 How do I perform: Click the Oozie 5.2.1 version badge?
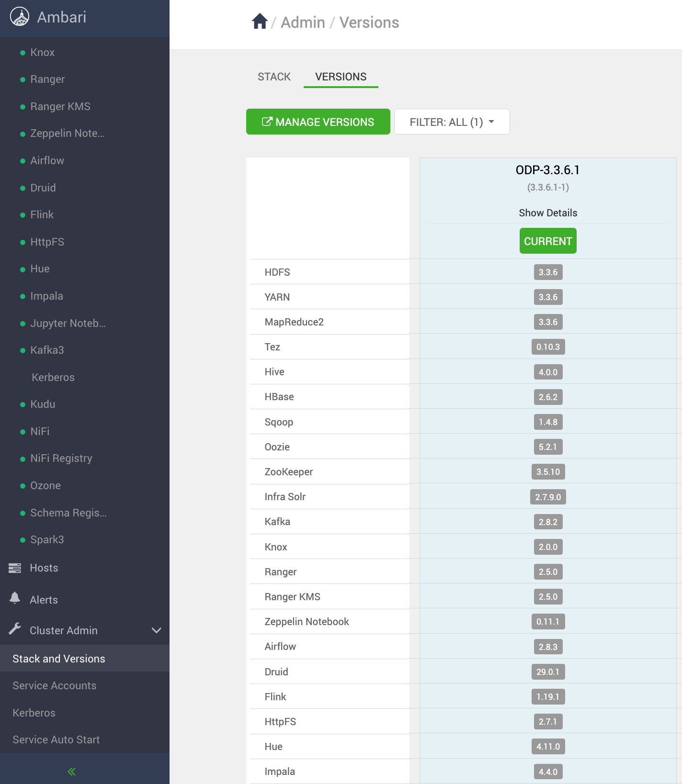pos(548,447)
